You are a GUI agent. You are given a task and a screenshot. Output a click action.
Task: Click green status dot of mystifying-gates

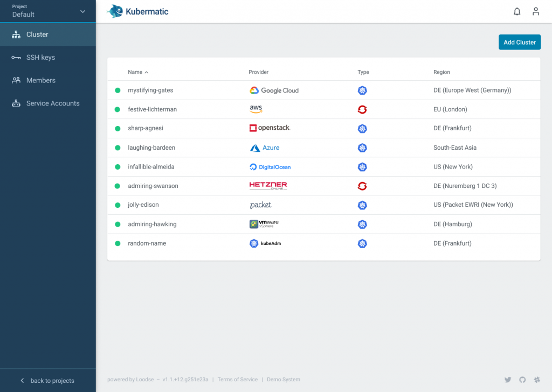(x=118, y=90)
